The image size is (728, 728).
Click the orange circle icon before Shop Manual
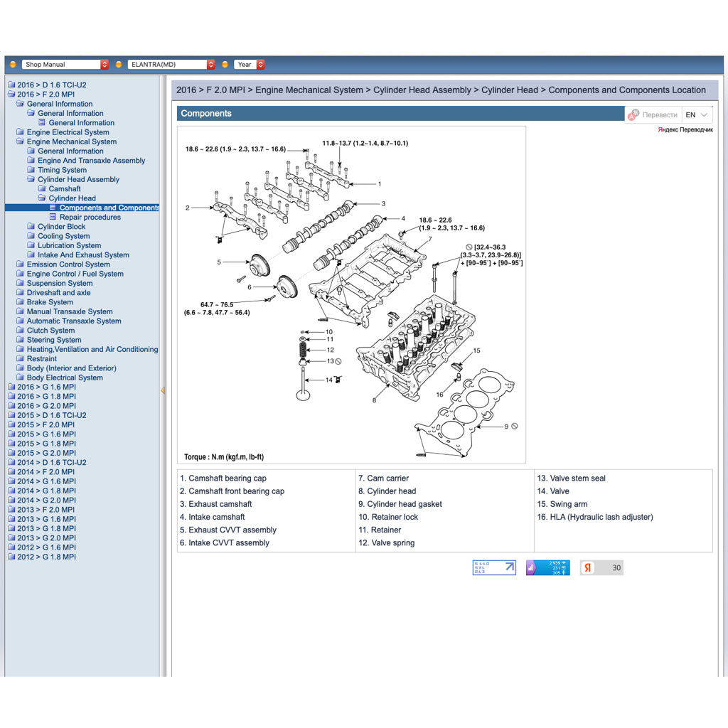point(12,64)
